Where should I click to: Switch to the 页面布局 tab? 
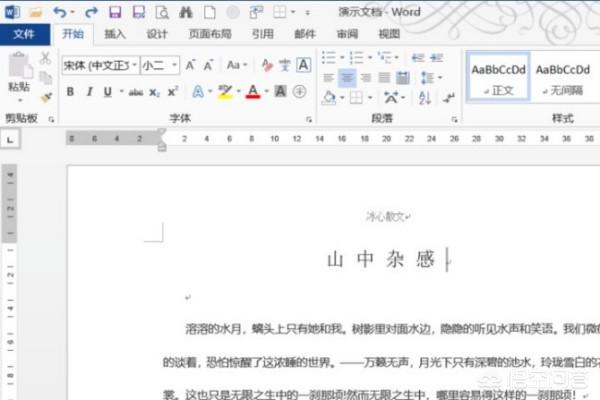(x=208, y=33)
